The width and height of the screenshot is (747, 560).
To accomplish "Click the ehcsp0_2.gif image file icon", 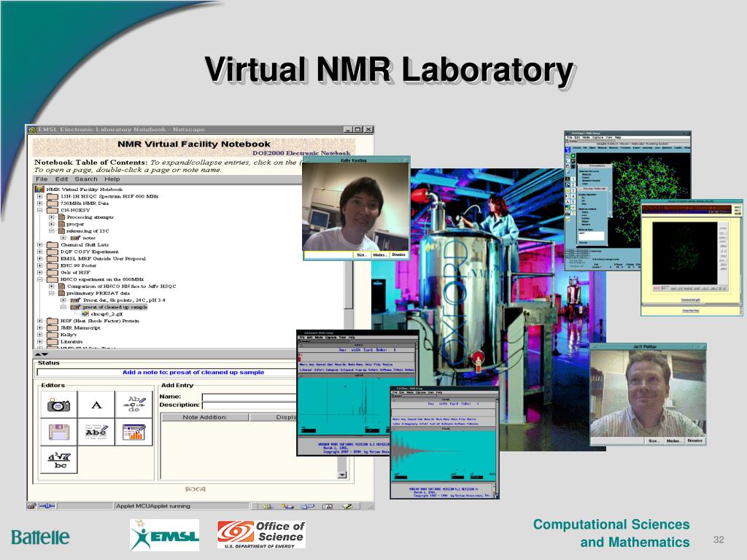I will [x=85, y=314].
